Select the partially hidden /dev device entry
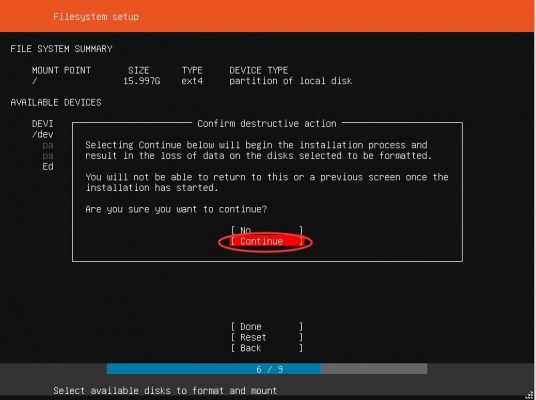 coord(42,134)
